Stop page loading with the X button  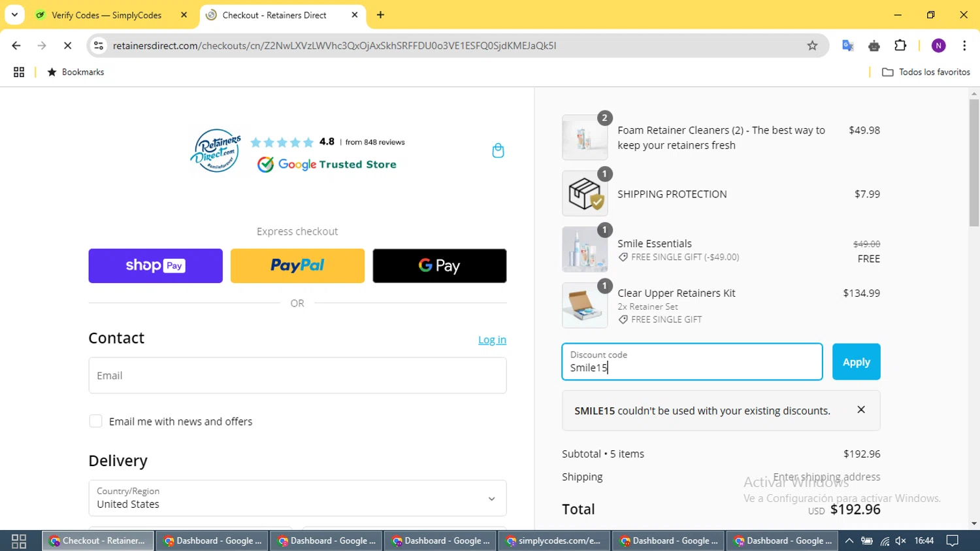pos(67,46)
